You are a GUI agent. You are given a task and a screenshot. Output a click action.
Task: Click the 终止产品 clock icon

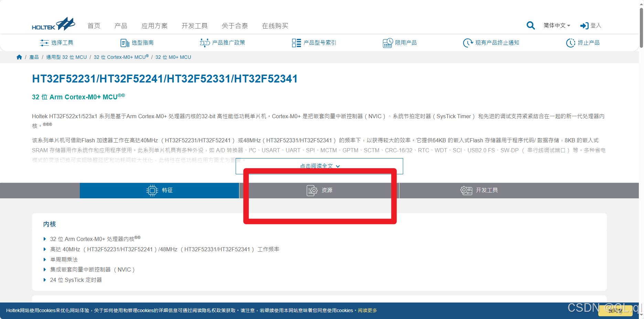point(570,43)
